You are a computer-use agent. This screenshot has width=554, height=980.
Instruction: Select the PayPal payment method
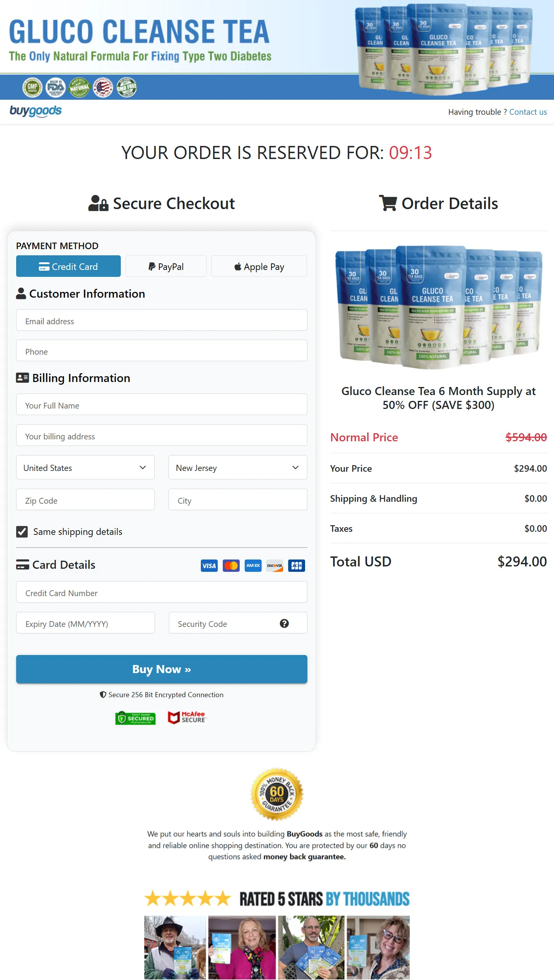pyautogui.click(x=166, y=266)
